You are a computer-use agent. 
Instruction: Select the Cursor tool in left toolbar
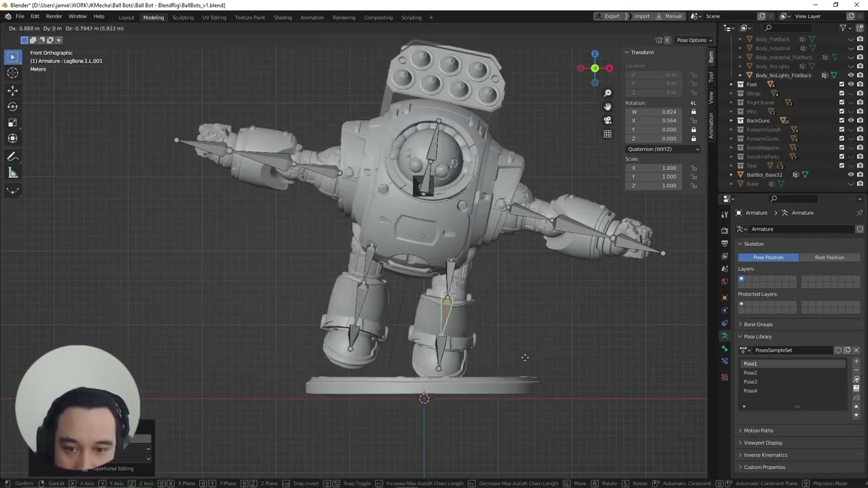pyautogui.click(x=12, y=73)
